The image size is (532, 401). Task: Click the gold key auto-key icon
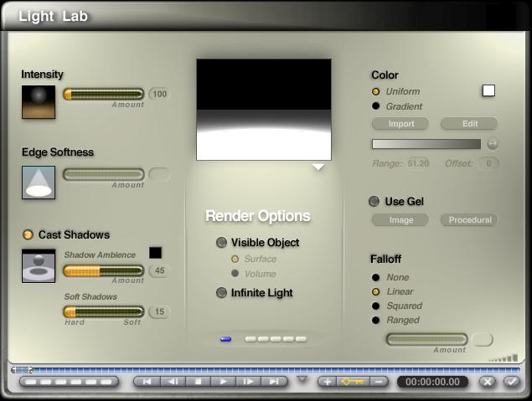[x=353, y=382]
